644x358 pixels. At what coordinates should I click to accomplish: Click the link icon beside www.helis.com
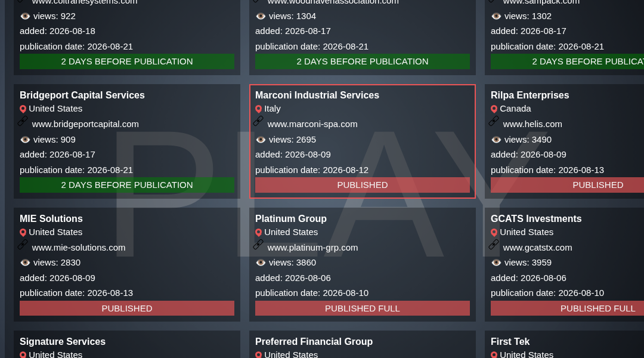(x=494, y=121)
